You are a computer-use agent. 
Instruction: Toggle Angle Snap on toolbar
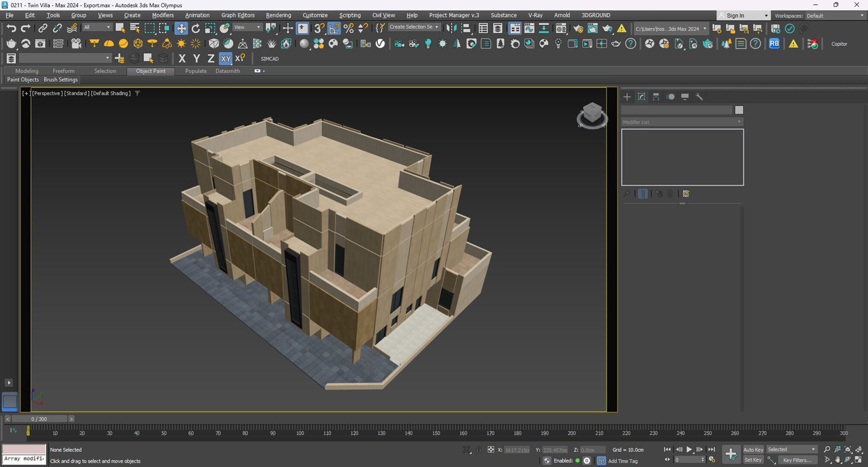coord(334,29)
